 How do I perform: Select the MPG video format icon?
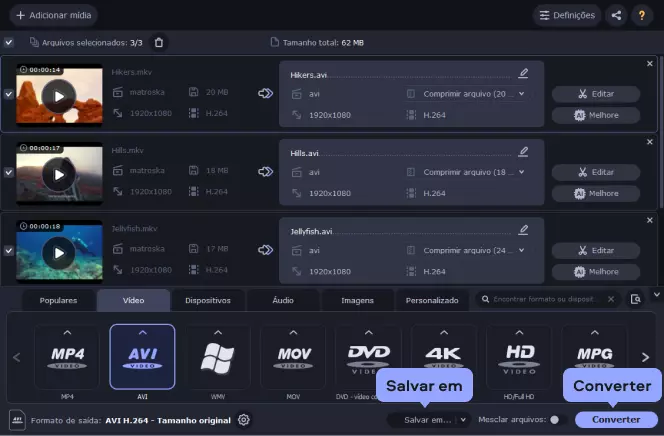click(595, 357)
